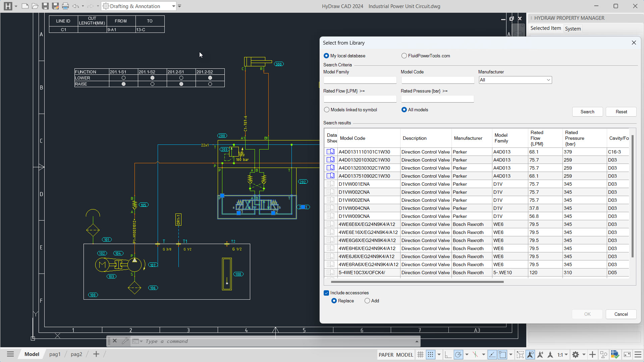The image size is (644, 362).
Task: Open the System tab in Property Manager
Action: coord(573,28)
